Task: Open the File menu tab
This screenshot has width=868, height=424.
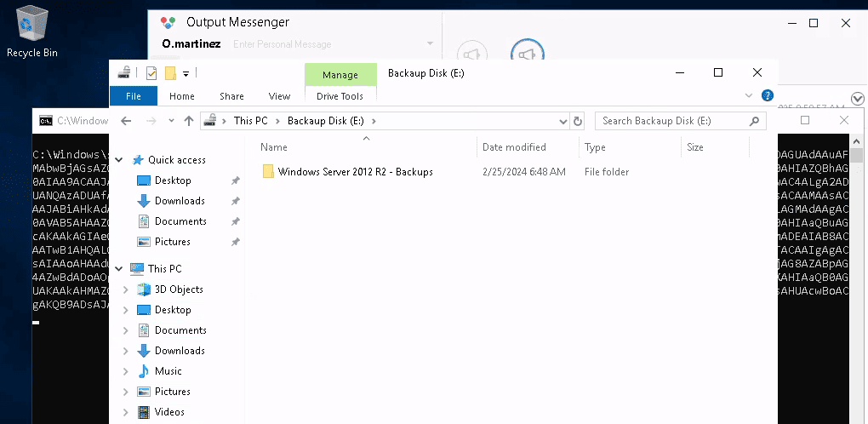Action: 133,96
